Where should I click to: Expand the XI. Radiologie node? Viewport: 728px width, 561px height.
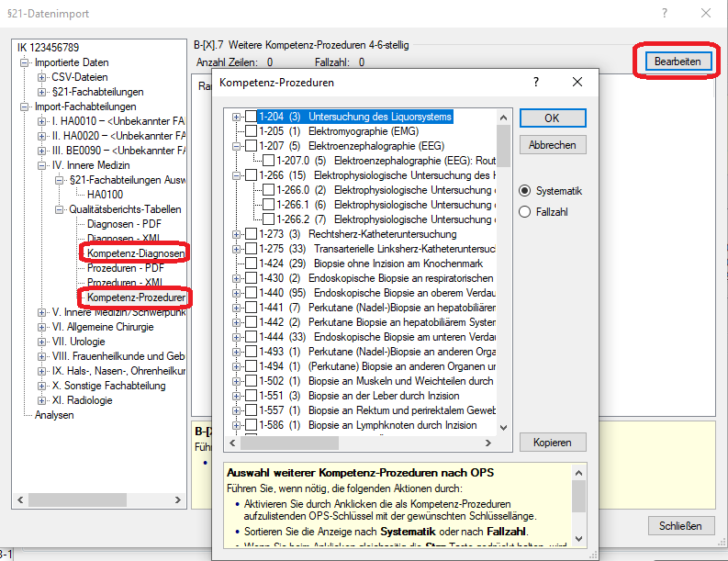(x=42, y=400)
